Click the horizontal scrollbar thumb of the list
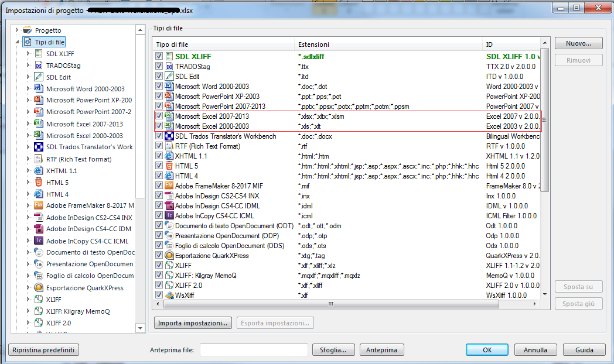Image resolution: width=614 pixels, height=364 pixels. tap(330, 304)
